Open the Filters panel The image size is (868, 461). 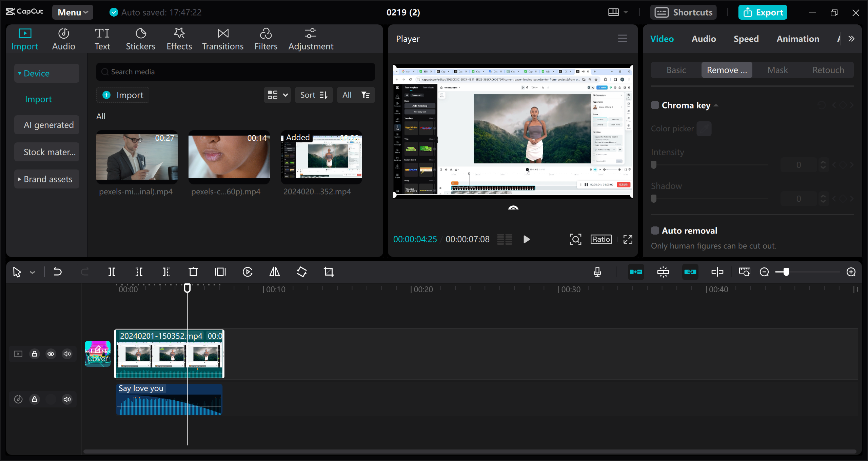(x=266, y=38)
